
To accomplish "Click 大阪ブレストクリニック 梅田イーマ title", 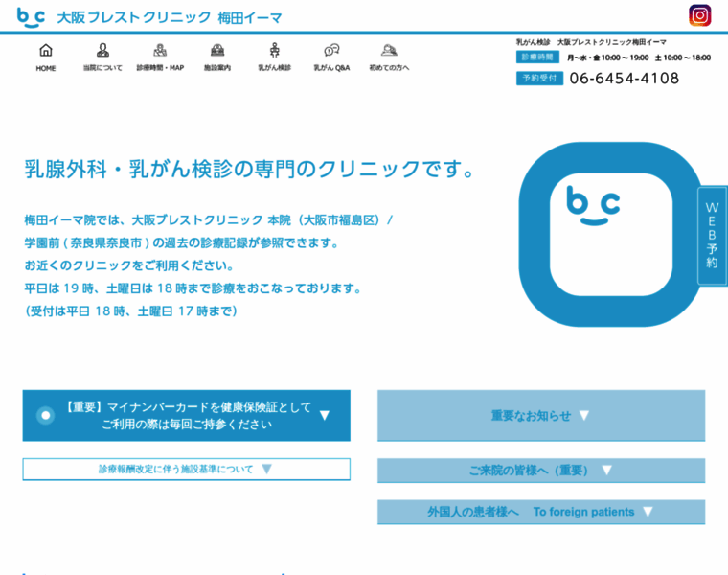I will point(170,17).
